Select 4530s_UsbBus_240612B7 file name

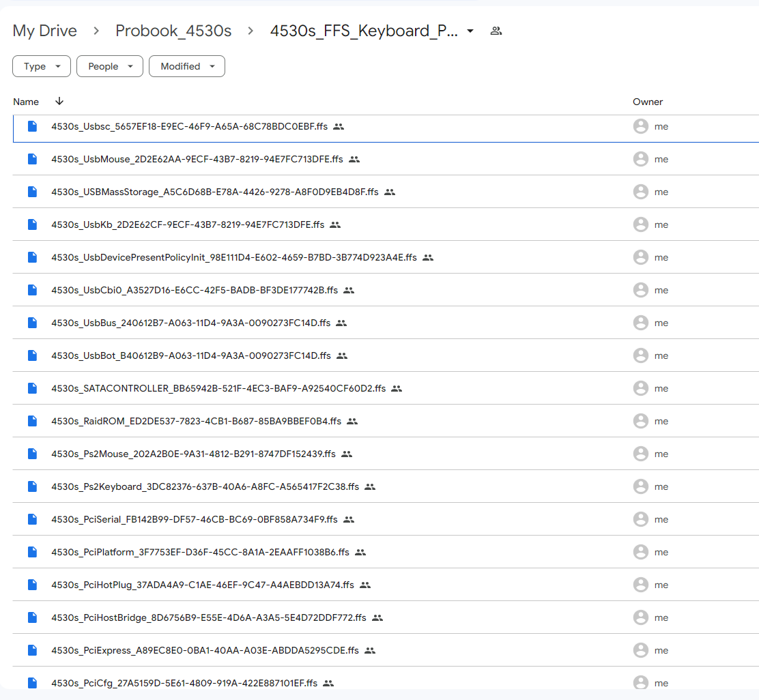[190, 323]
